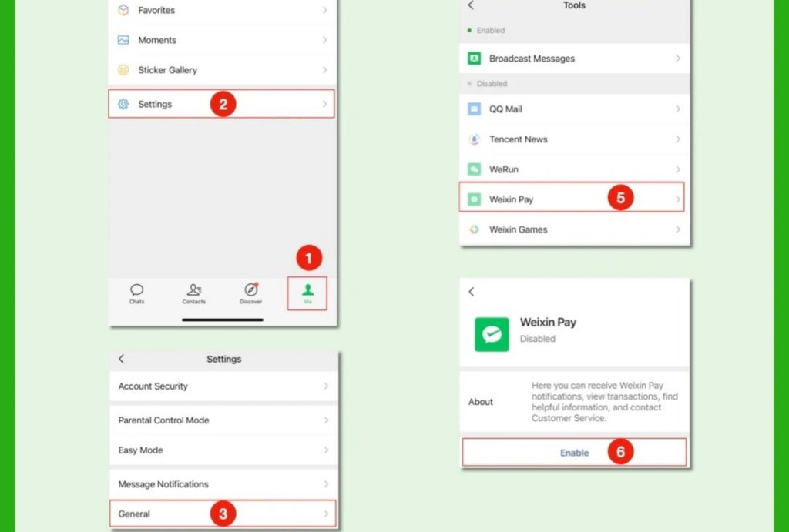Open Account Security settings
The height and width of the screenshot is (532, 789).
[x=152, y=386]
